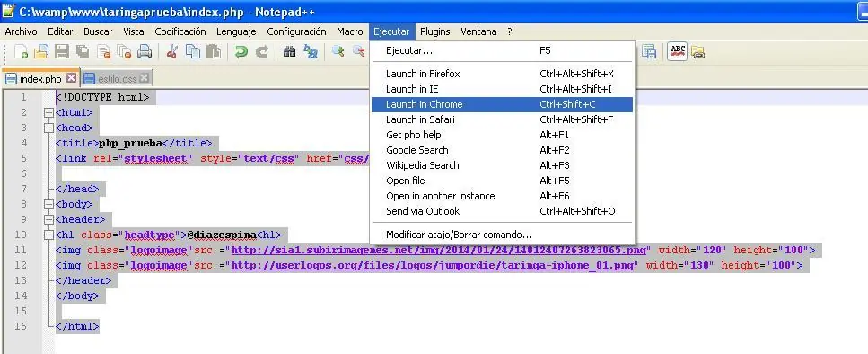
Task: Open the Configuración menu
Action: click(x=297, y=31)
